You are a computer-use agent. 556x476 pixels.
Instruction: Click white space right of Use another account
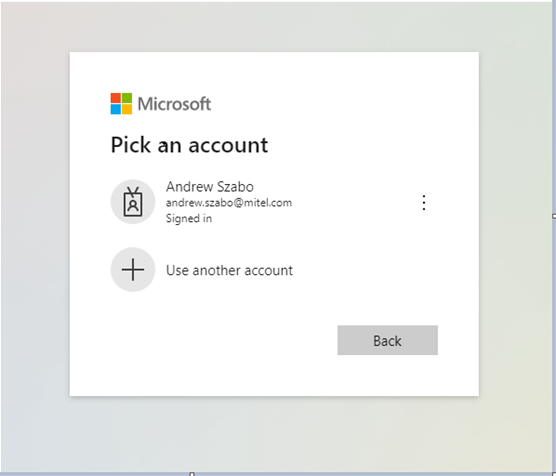click(365, 270)
